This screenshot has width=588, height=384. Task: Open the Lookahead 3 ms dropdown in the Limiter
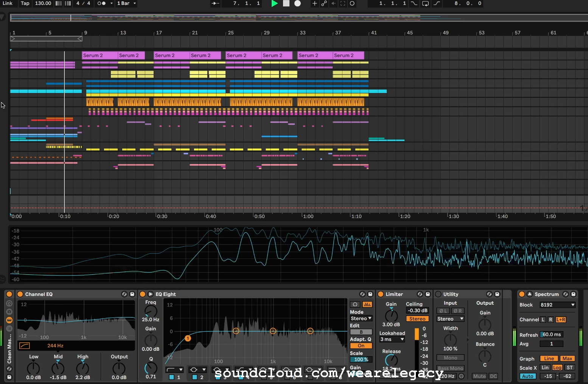click(x=392, y=339)
